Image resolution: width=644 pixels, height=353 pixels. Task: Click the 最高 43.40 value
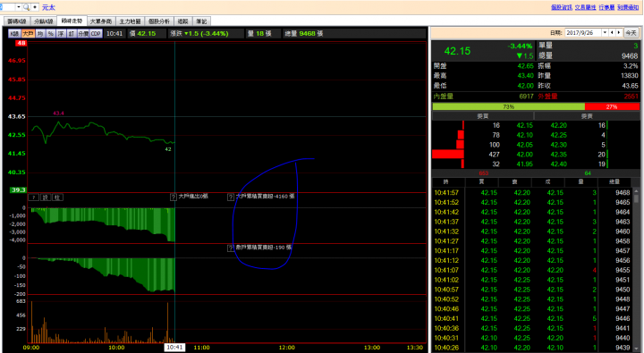coord(525,76)
